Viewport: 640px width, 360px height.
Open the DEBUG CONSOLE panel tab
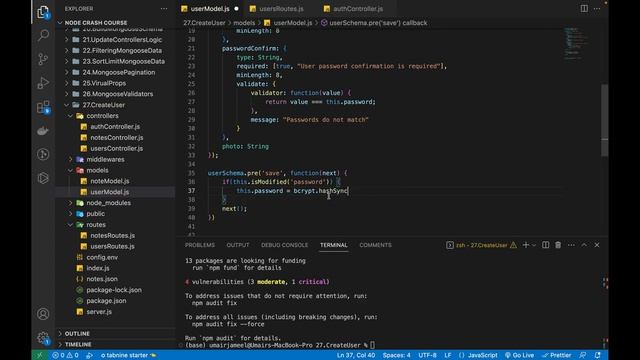(284, 245)
